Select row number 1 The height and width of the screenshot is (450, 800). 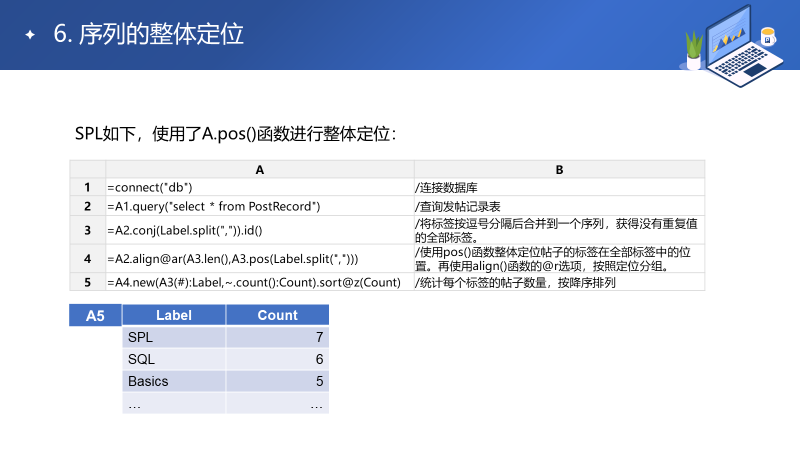click(87, 187)
